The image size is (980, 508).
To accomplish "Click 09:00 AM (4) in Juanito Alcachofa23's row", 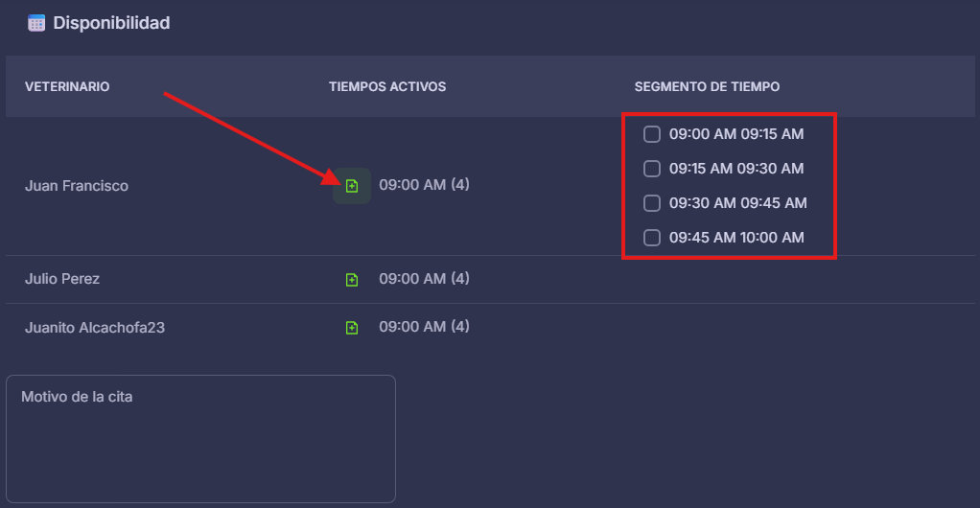I will point(424,327).
